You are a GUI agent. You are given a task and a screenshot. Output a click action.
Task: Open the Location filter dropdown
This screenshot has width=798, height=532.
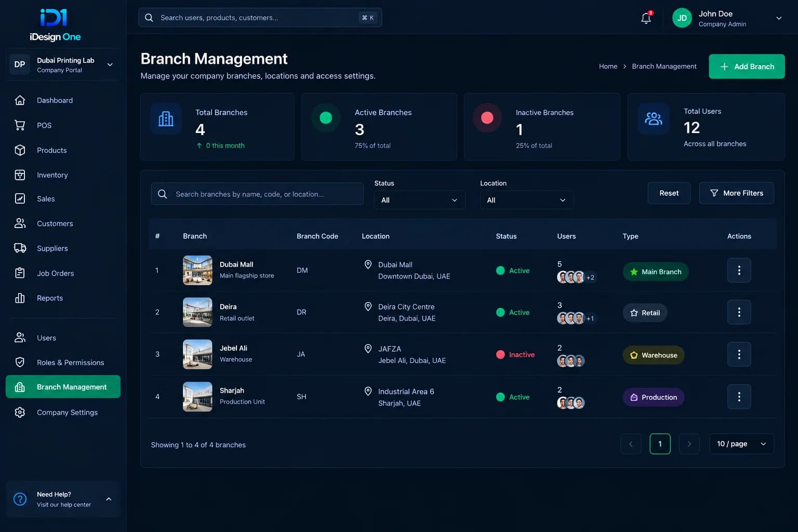click(526, 200)
